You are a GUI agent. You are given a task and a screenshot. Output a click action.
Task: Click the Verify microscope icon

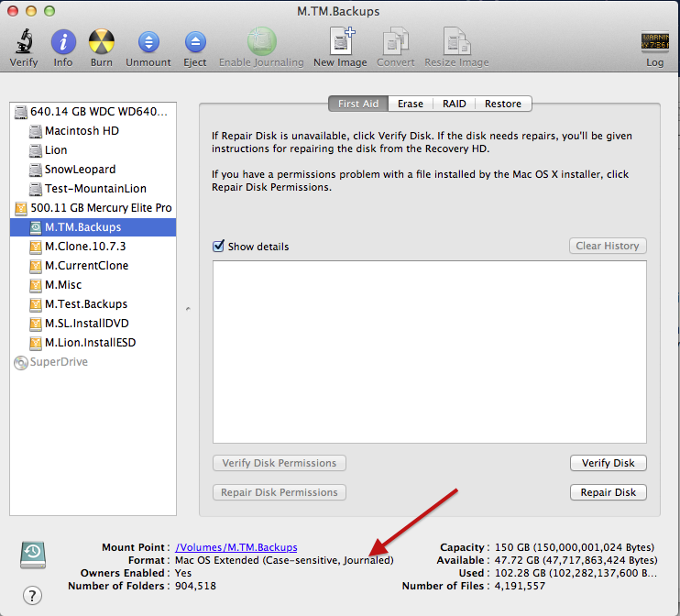point(24,41)
